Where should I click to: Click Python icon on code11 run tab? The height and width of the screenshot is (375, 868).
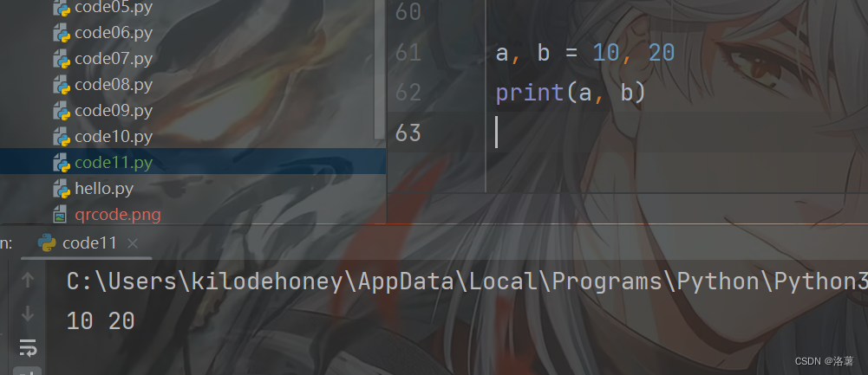point(47,242)
